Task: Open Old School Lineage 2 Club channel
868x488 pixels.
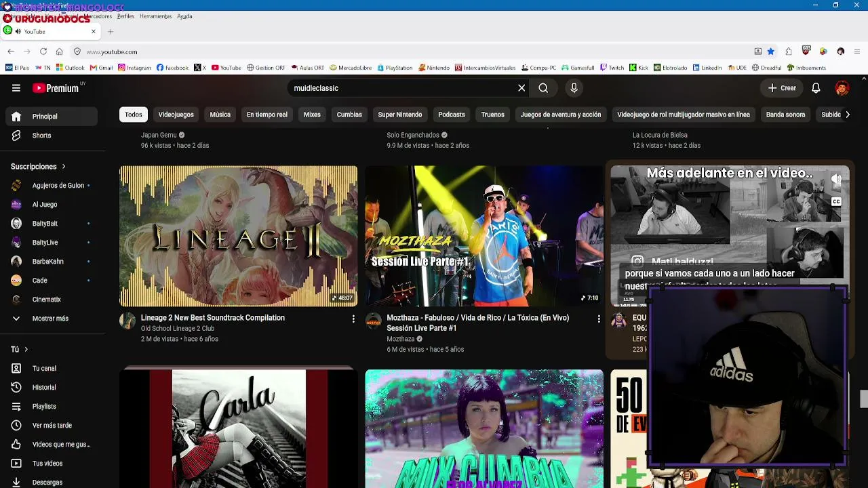Action: (x=178, y=329)
